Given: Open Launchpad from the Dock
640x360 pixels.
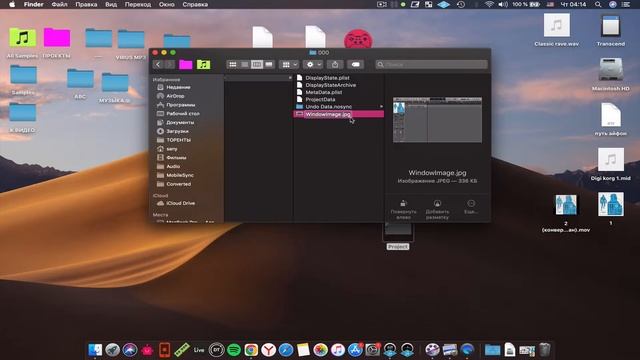Looking at the screenshot, I should pos(113,350).
